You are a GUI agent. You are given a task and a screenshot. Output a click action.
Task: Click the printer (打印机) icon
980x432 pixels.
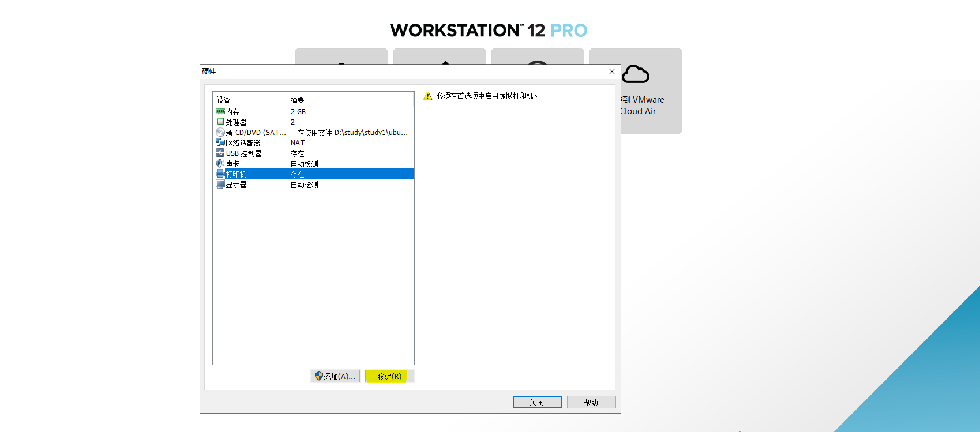220,174
